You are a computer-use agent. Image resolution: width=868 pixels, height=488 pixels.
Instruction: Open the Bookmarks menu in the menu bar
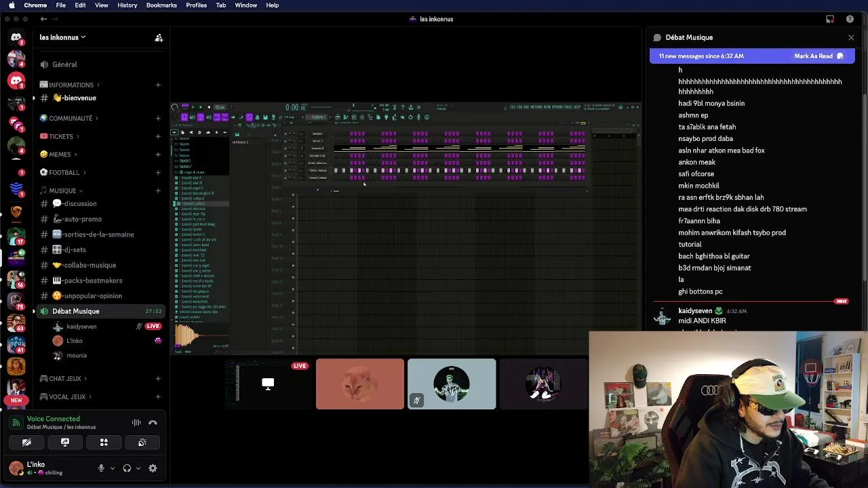pos(161,5)
